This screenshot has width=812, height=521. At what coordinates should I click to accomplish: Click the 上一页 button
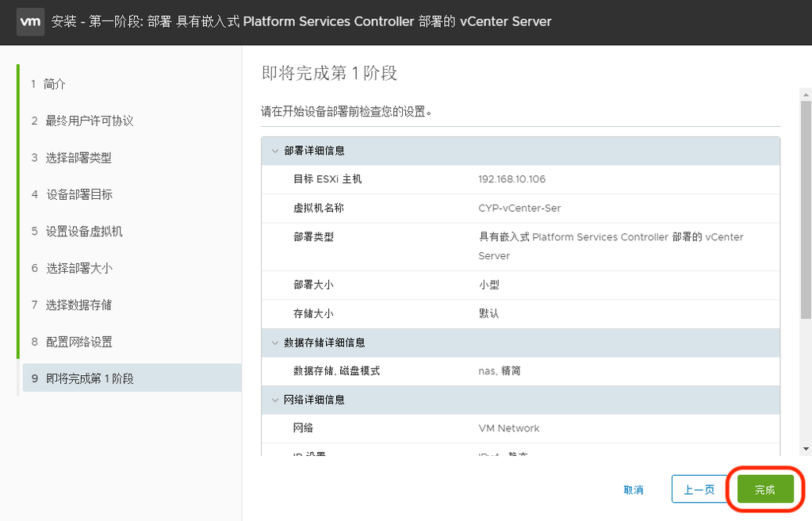[699, 489]
